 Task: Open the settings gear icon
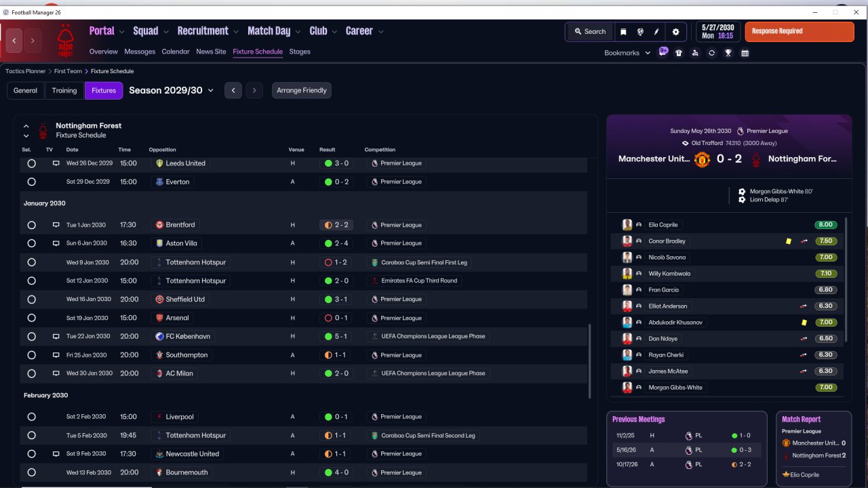[x=675, y=32]
